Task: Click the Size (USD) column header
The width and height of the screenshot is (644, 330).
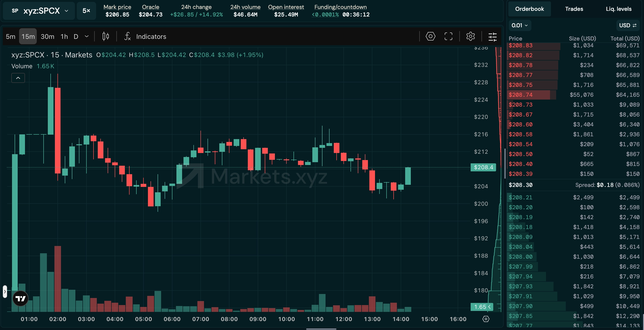Action: pos(583,38)
